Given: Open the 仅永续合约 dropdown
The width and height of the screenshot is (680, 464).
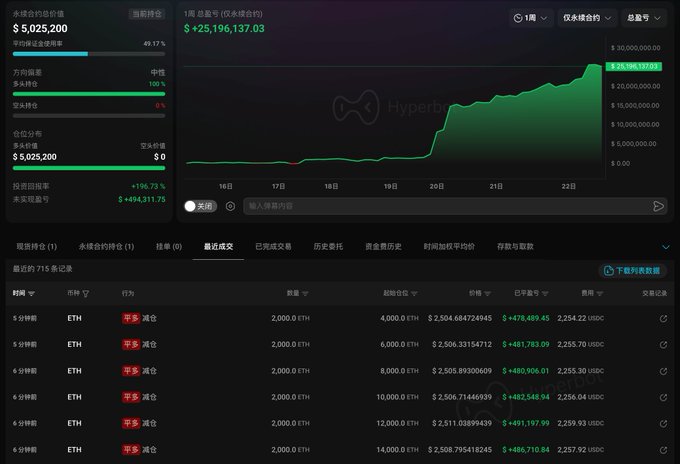Looking at the screenshot, I should [x=587, y=18].
